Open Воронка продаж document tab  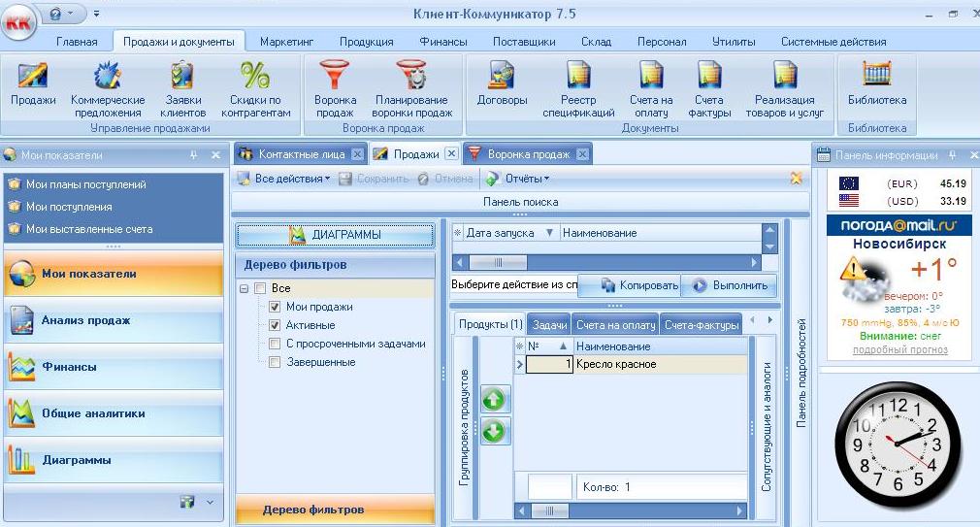528,153
